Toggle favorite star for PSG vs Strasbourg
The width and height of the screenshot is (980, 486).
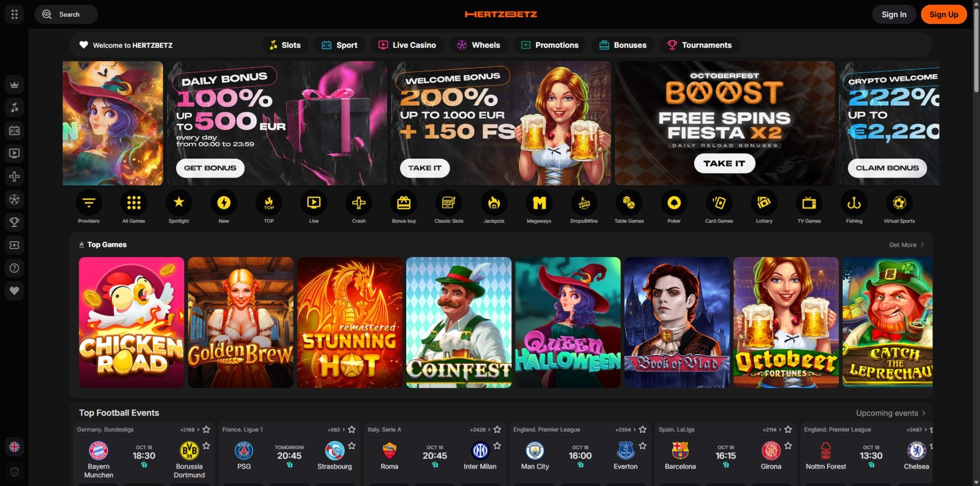(x=352, y=446)
